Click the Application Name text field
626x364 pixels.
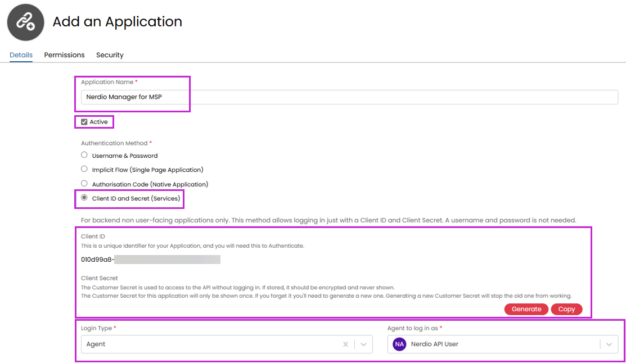pos(349,97)
